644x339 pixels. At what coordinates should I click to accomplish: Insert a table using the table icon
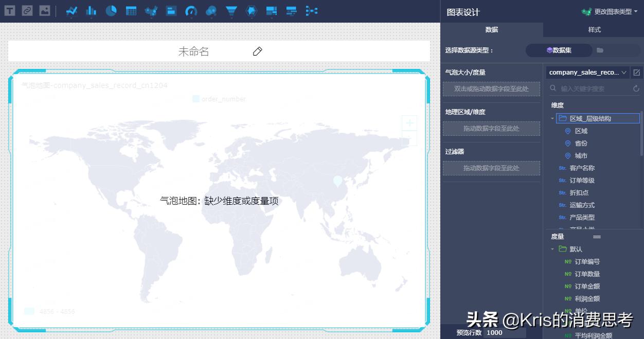131,11
